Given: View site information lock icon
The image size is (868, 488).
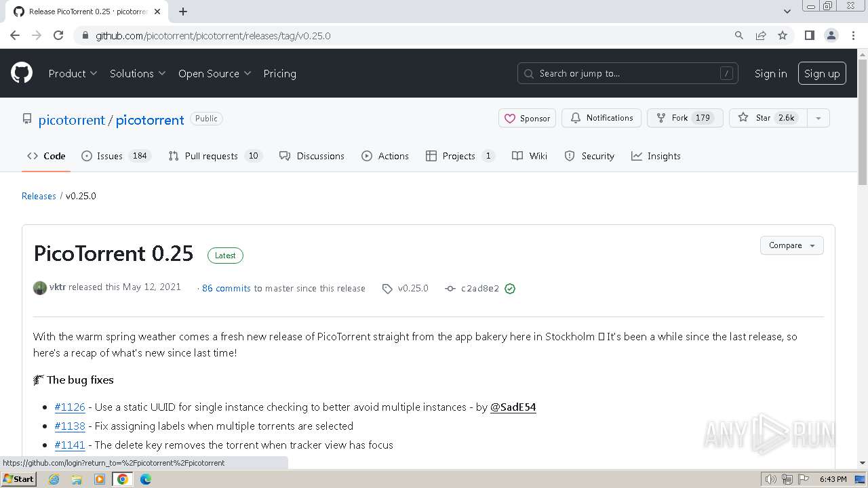Looking at the screenshot, I should [x=85, y=35].
